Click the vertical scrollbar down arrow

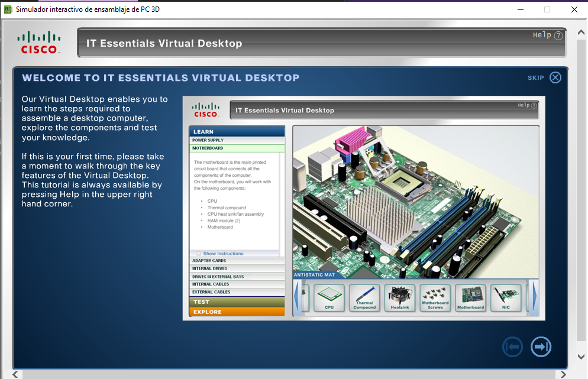tap(581, 357)
